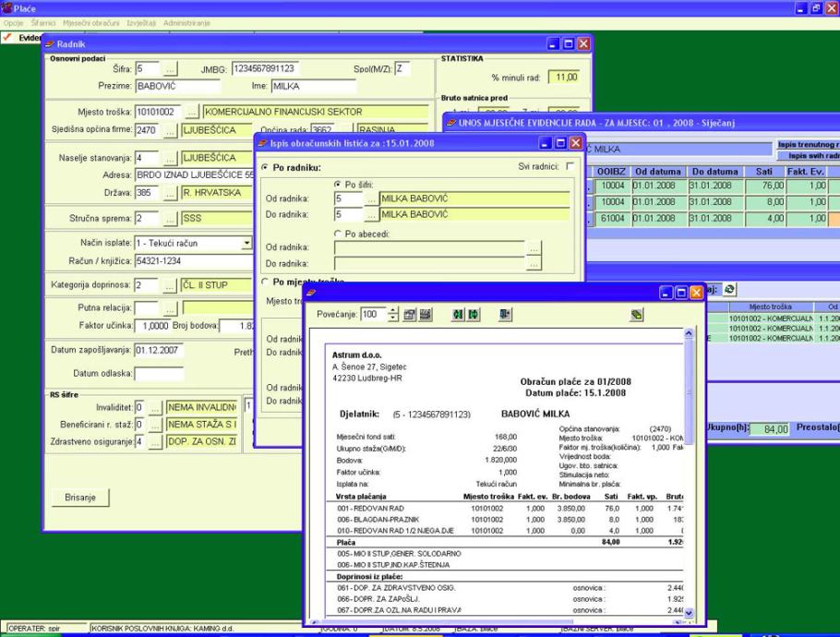Decrease Povećanje zoom with down arrow
Image resolution: width=840 pixels, height=637 pixels.
click(x=393, y=318)
